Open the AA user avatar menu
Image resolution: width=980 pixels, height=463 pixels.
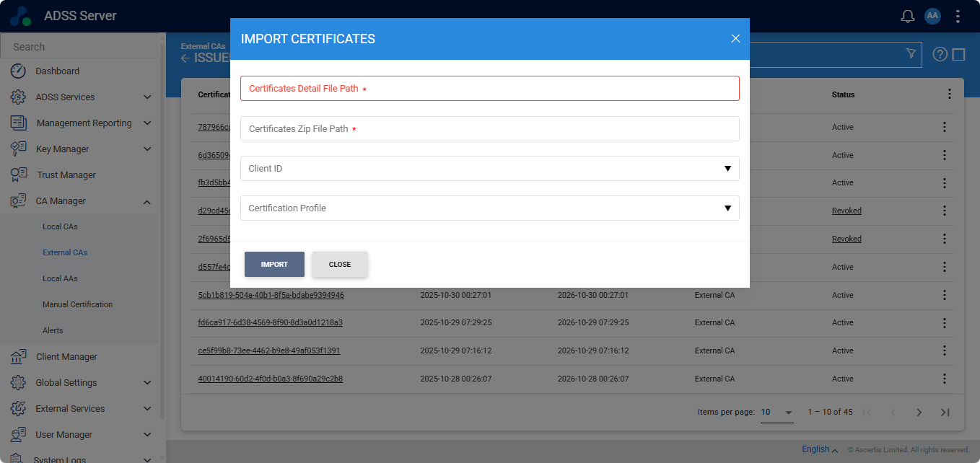coord(932,16)
